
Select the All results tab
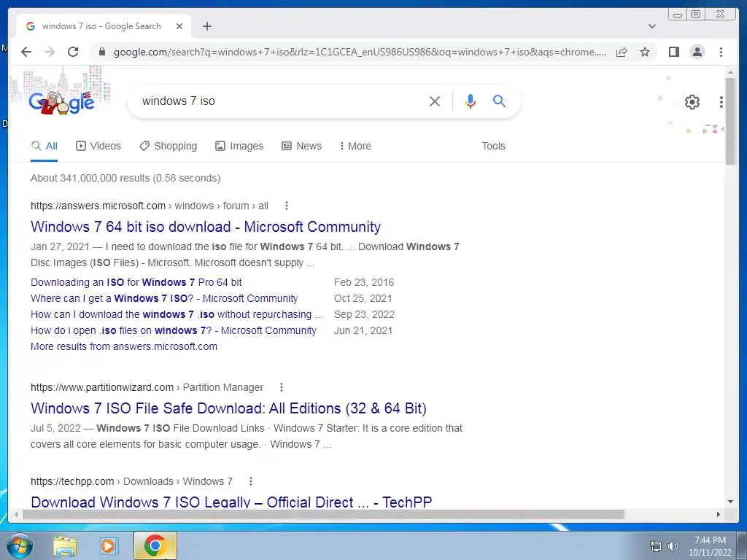[x=44, y=146]
